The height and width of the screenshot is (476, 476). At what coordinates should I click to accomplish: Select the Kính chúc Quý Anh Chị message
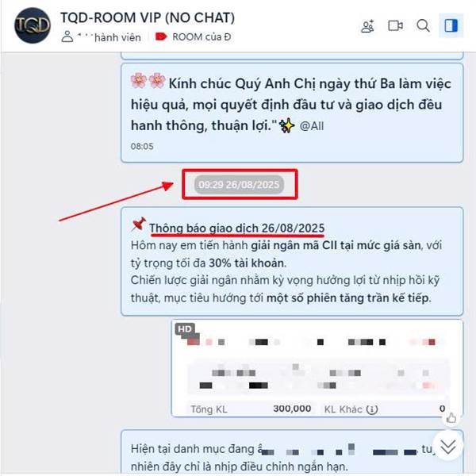point(292,113)
